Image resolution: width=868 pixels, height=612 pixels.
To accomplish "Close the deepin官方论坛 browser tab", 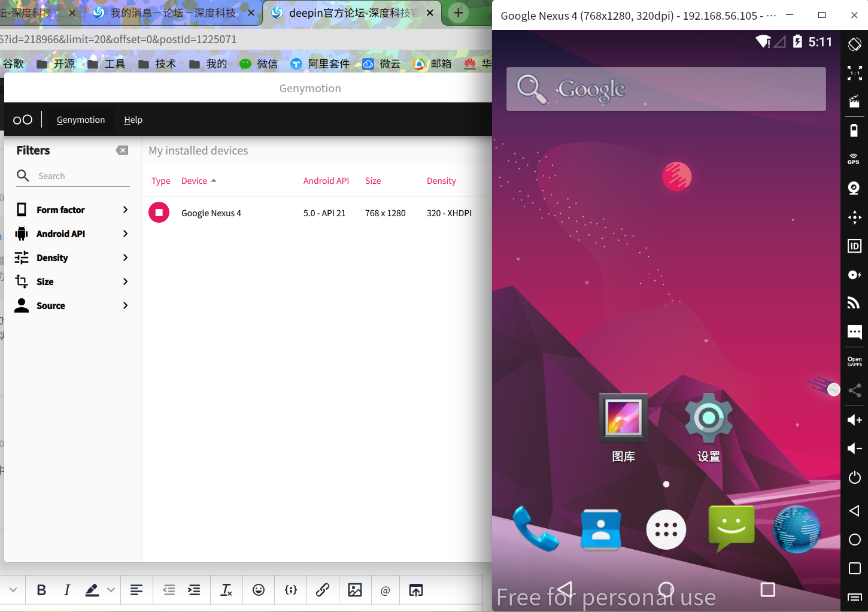I will point(430,13).
